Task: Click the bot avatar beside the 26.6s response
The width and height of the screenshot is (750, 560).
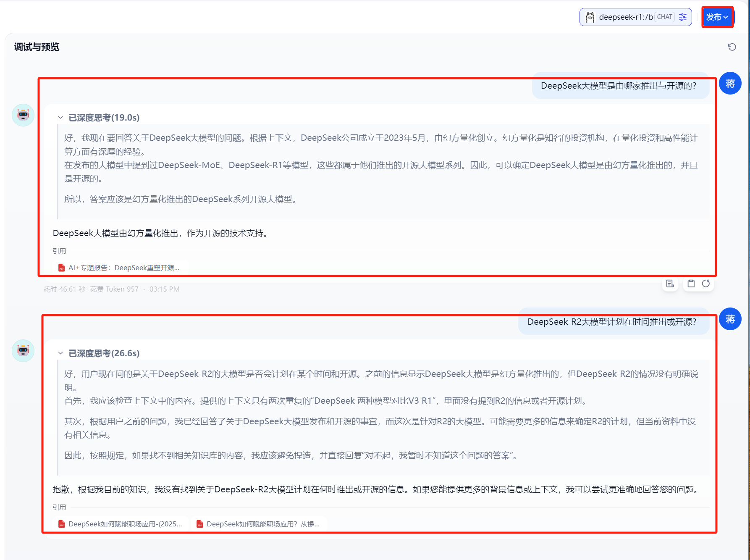Action: pyautogui.click(x=23, y=350)
